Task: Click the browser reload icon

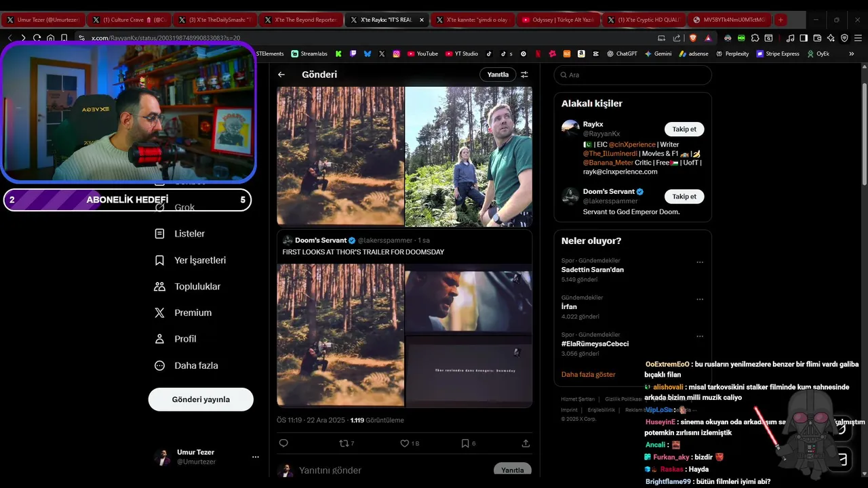Action: [37, 38]
